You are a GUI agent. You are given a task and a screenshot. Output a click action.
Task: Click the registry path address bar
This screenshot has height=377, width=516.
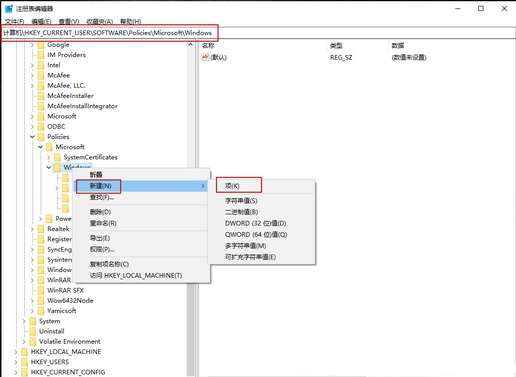tap(258, 33)
